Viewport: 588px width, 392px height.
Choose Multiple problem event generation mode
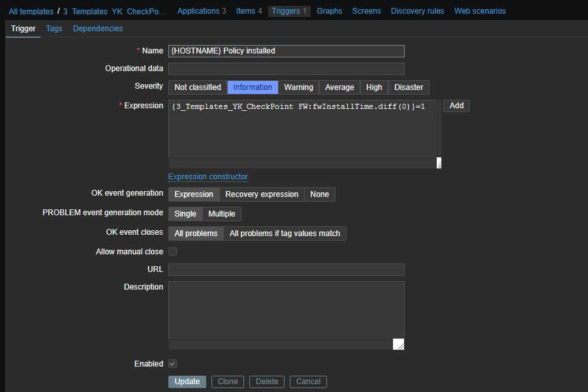[222, 214]
